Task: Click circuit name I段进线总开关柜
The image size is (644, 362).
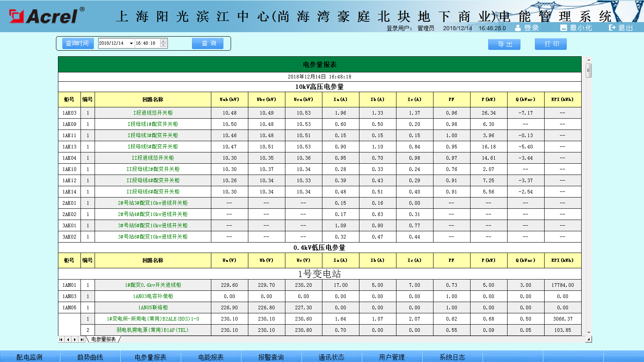Action: 153,113
